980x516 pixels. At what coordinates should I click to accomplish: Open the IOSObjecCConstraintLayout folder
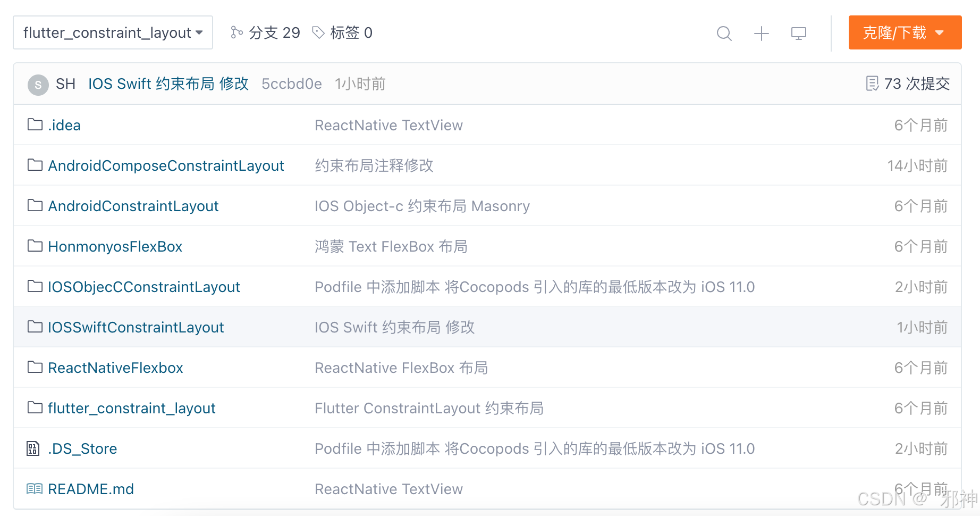(x=144, y=287)
